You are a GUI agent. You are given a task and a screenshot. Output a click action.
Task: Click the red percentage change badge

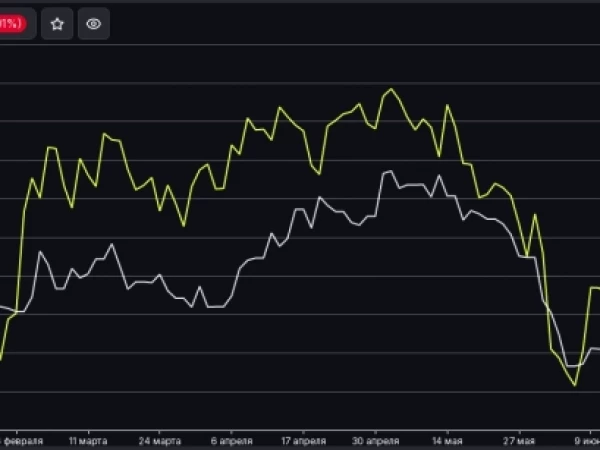(13, 24)
